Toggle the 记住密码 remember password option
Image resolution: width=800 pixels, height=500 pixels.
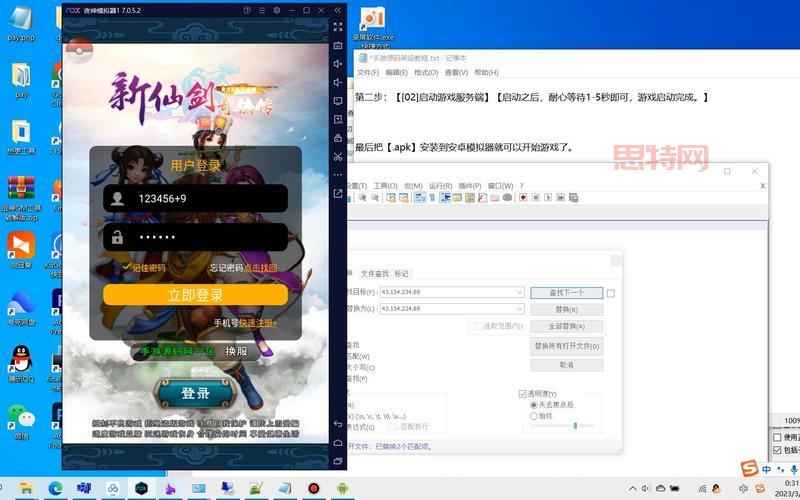tap(127, 267)
